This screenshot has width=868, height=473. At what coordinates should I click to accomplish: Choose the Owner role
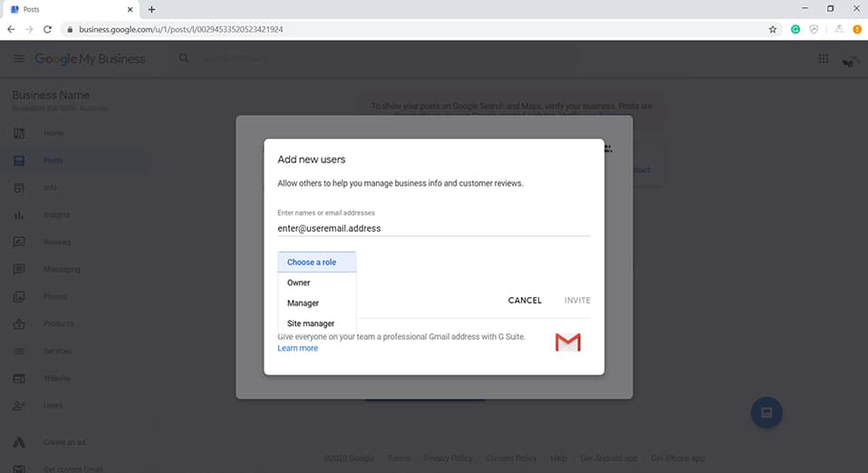point(316,283)
